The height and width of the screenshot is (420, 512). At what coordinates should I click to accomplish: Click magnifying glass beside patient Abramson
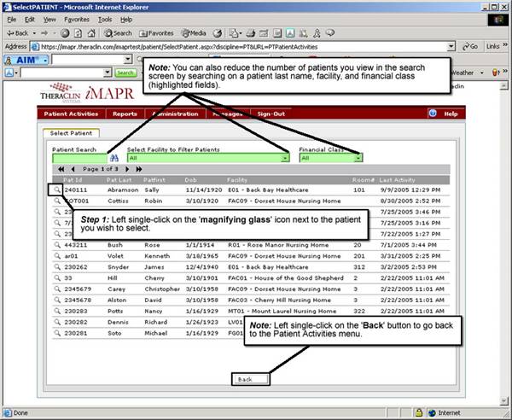click(x=57, y=191)
